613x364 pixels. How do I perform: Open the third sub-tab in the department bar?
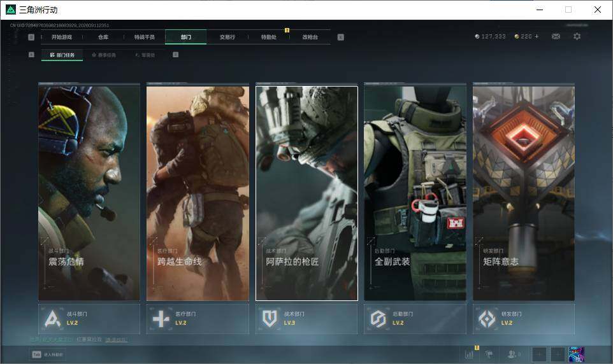point(145,55)
